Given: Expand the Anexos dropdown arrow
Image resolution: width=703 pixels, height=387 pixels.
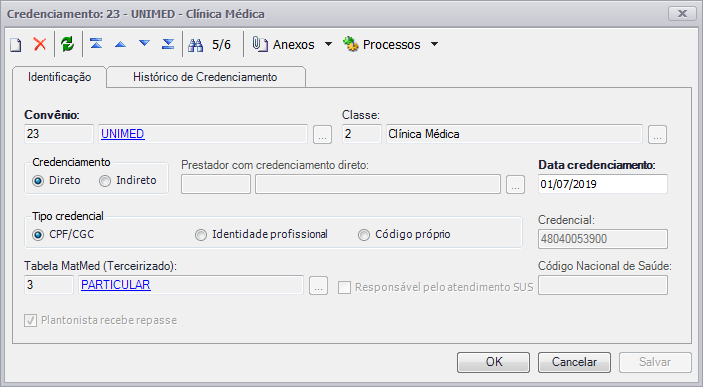Looking at the screenshot, I should coord(328,44).
